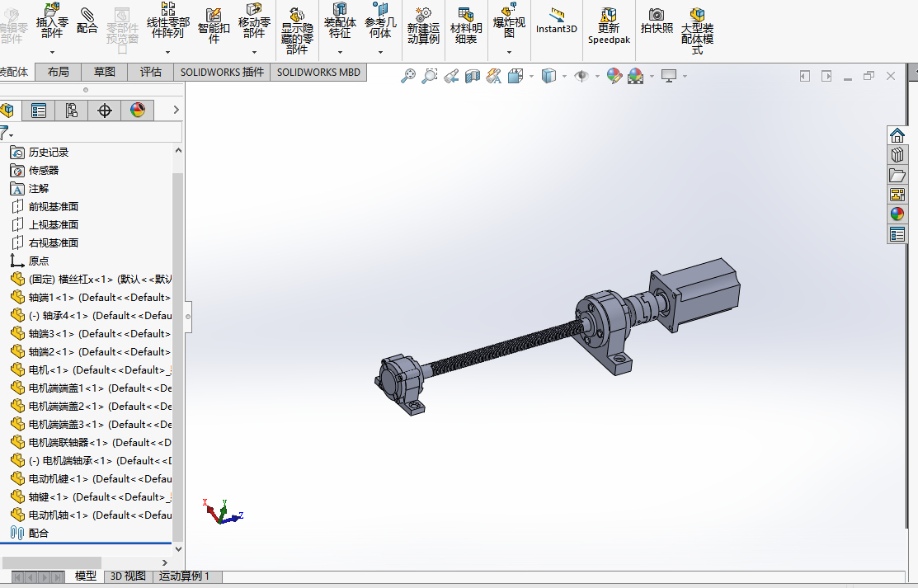Select 电机<1> component in tree
The image size is (918, 588).
click(x=91, y=370)
